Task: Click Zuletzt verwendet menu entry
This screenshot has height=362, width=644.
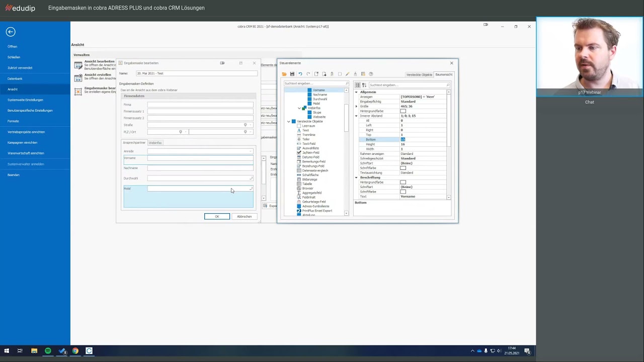Action: [x=20, y=68]
